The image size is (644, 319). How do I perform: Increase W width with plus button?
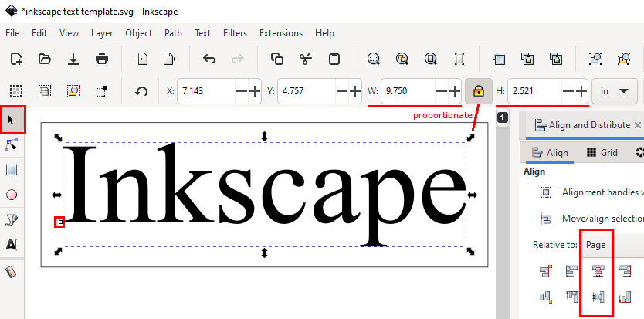point(455,91)
